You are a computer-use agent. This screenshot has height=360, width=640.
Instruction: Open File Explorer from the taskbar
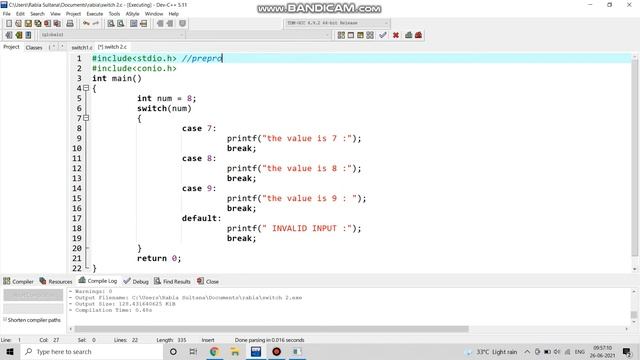[x=235, y=351]
